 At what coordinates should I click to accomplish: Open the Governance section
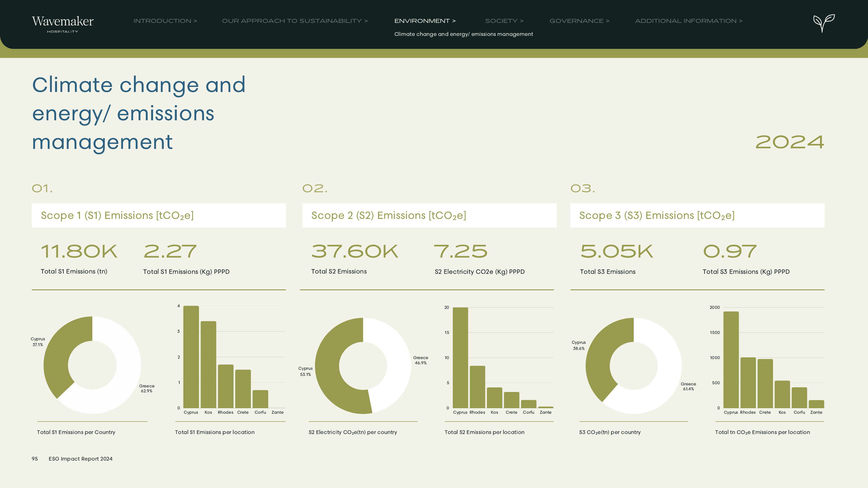click(x=579, y=21)
